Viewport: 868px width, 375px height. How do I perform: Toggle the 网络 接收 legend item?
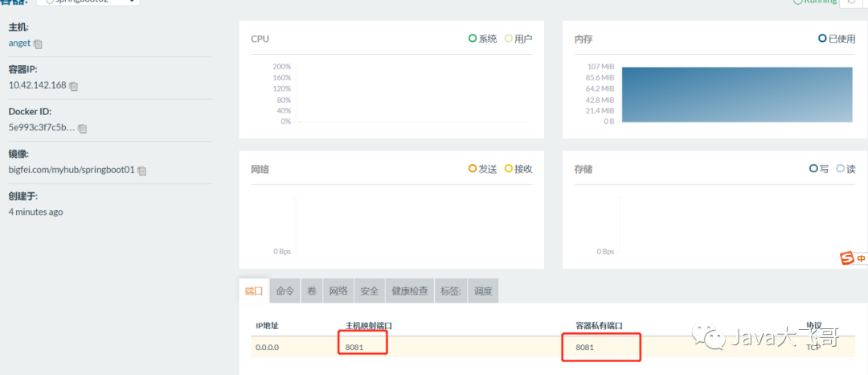[518, 169]
